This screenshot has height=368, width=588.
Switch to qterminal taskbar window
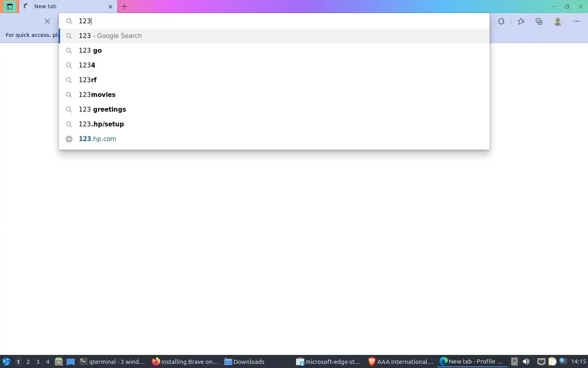click(x=112, y=361)
